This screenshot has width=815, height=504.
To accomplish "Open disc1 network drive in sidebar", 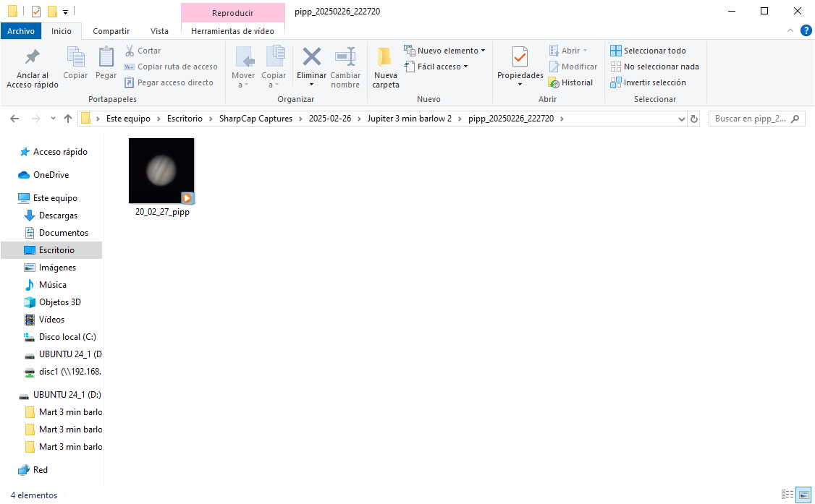I will (64, 372).
